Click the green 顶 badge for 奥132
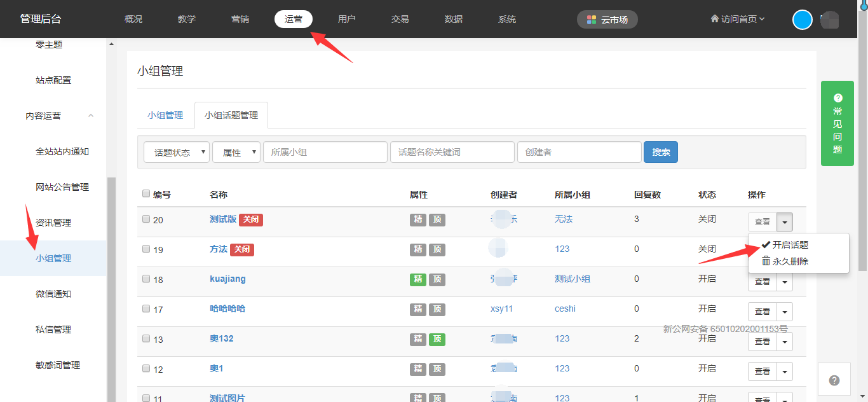This screenshot has height=402, width=868. pos(437,339)
